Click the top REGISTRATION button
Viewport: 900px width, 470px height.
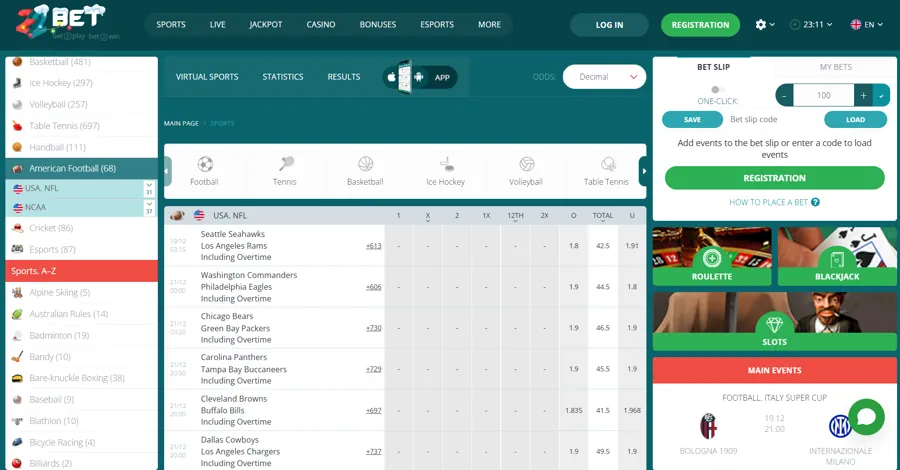tap(700, 25)
